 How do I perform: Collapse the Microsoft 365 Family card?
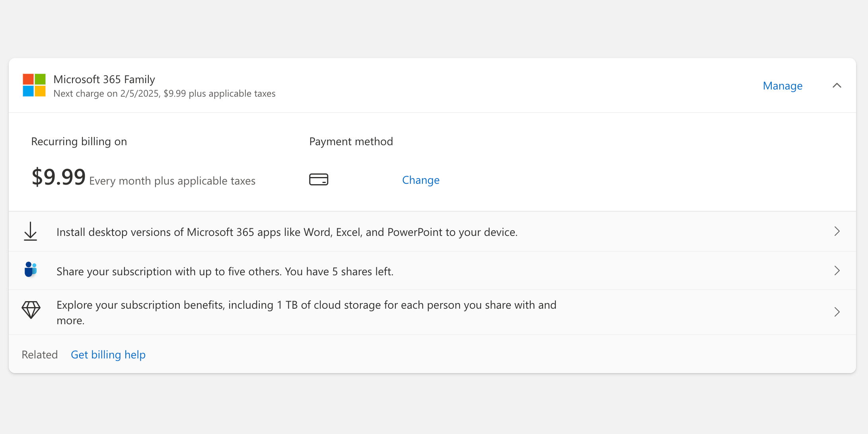coord(837,85)
